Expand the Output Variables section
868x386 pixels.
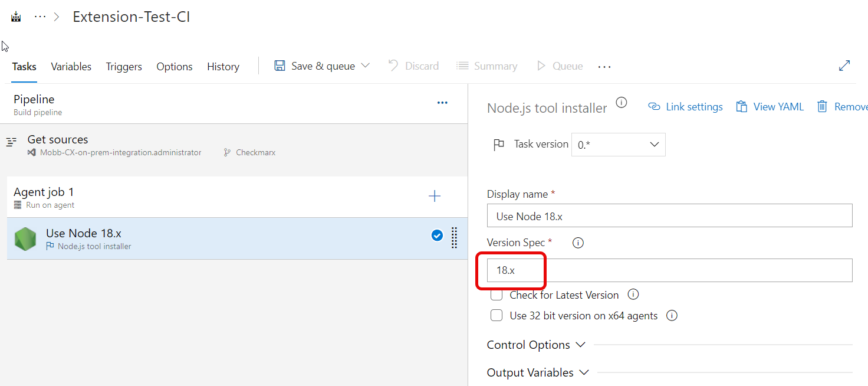click(538, 372)
